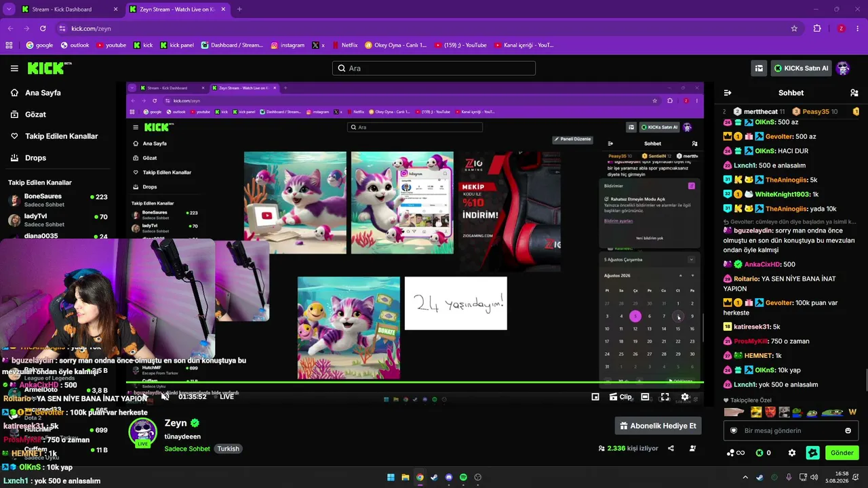This screenshot has width=868, height=488.
Task: Send the chat message with Gönder
Action: tap(842, 453)
